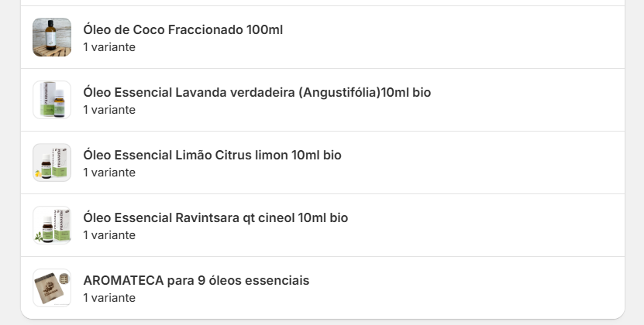Click "1 variante" under AROMATECA
644x325 pixels.
109,298
